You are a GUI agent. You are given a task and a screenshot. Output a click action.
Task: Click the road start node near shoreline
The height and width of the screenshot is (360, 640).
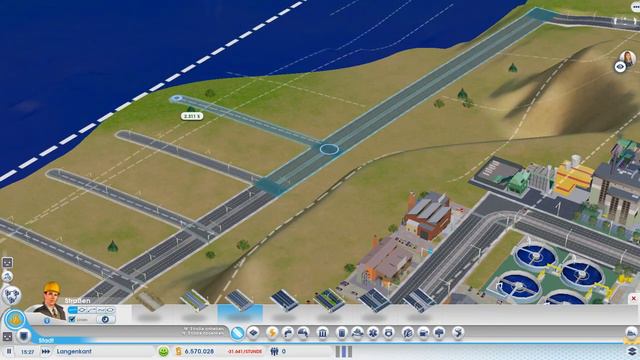176,98
